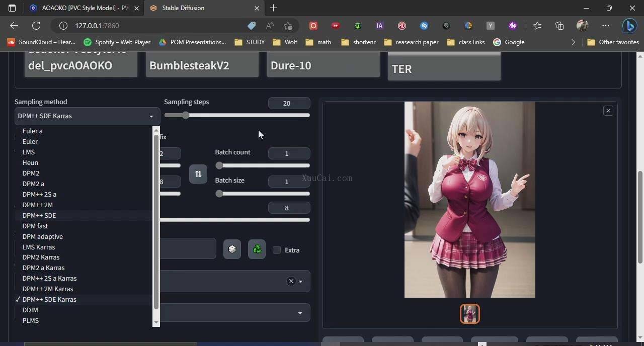Viewport: 644px width, 346px height.
Task: Choose DDIM from the sampler list
Action: (x=30, y=310)
